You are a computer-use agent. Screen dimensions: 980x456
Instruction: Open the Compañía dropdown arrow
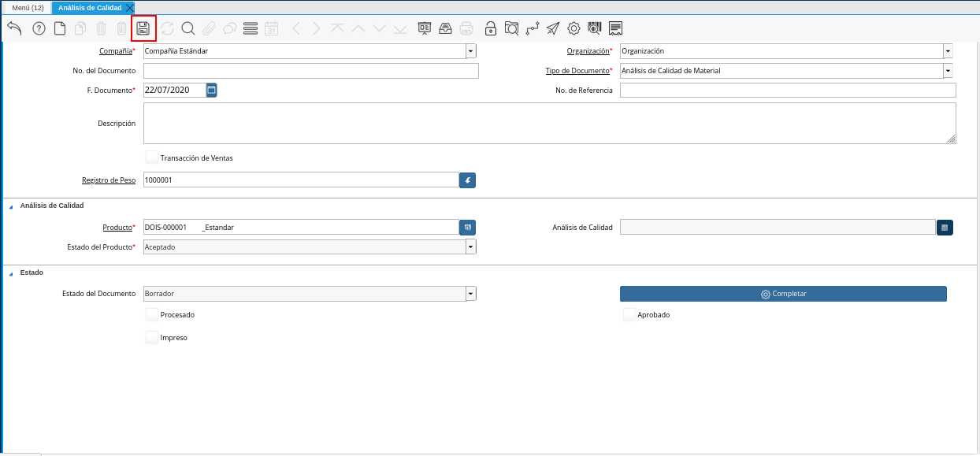pos(471,51)
